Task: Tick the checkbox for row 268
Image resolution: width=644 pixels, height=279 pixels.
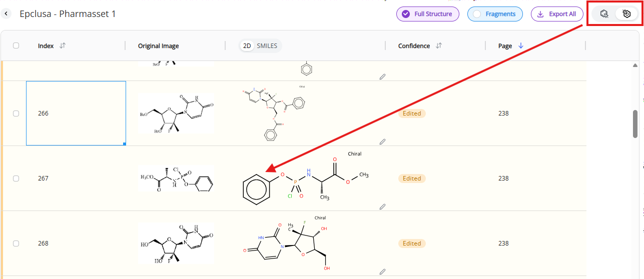Action: click(16, 243)
